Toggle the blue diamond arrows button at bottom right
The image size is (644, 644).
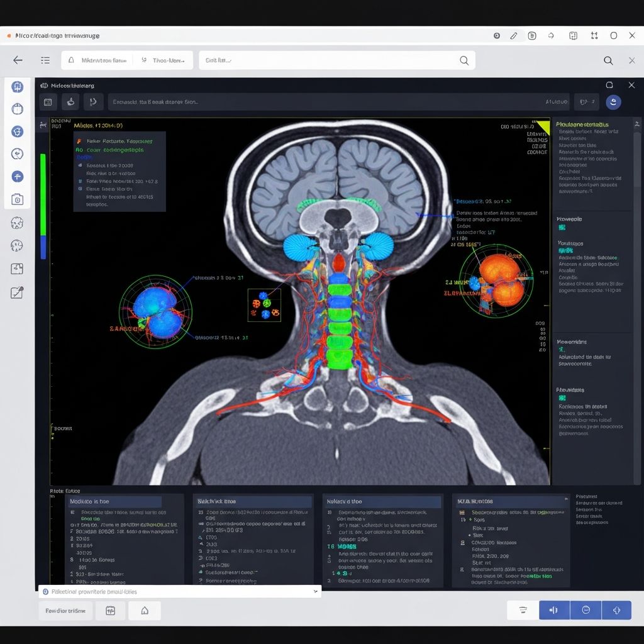(x=617, y=610)
